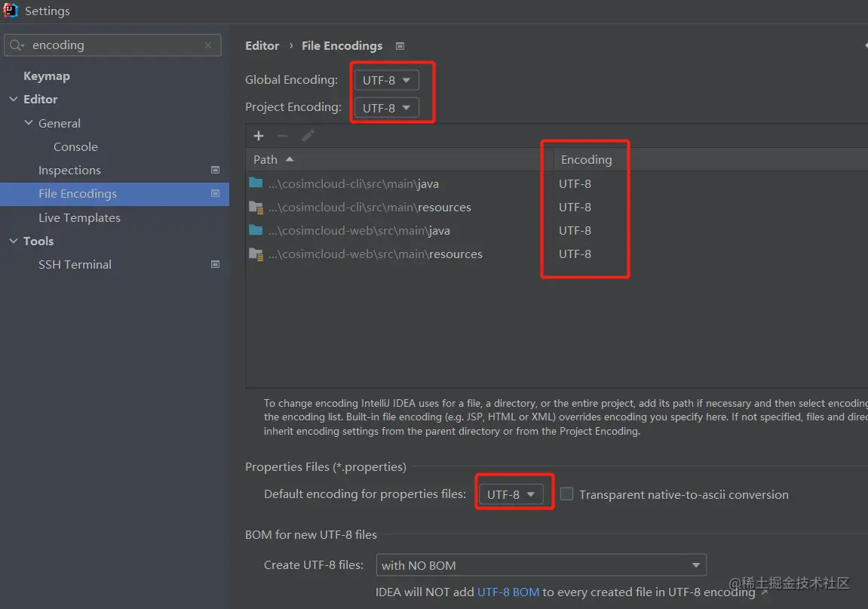Image resolution: width=868 pixels, height=609 pixels.
Task: Open Create UTF-8 files BOM dropdown
Action: point(541,565)
